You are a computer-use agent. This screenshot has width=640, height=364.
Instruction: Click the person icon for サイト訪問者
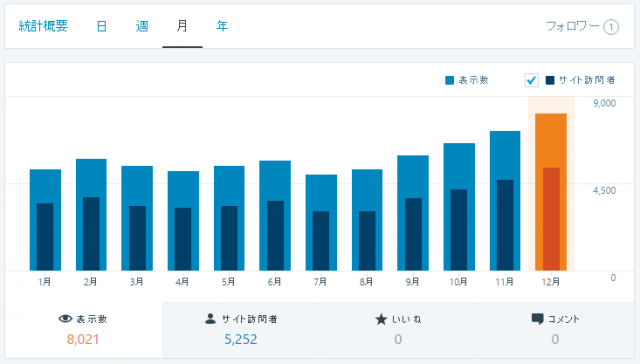[x=210, y=319]
